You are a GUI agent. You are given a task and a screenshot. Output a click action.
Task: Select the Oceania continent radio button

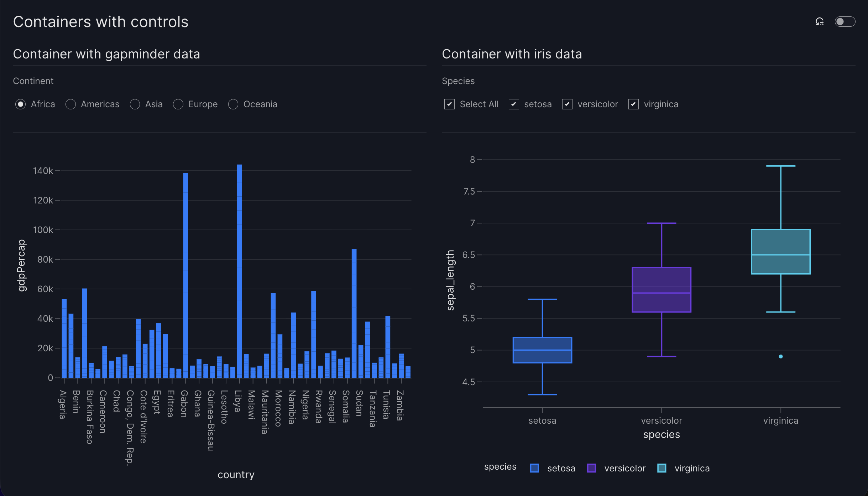tap(233, 104)
